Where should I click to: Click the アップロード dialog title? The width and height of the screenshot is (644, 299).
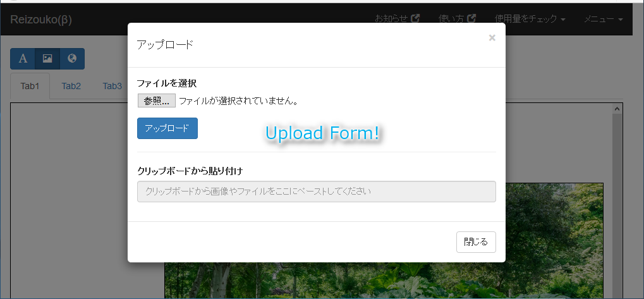(165, 44)
